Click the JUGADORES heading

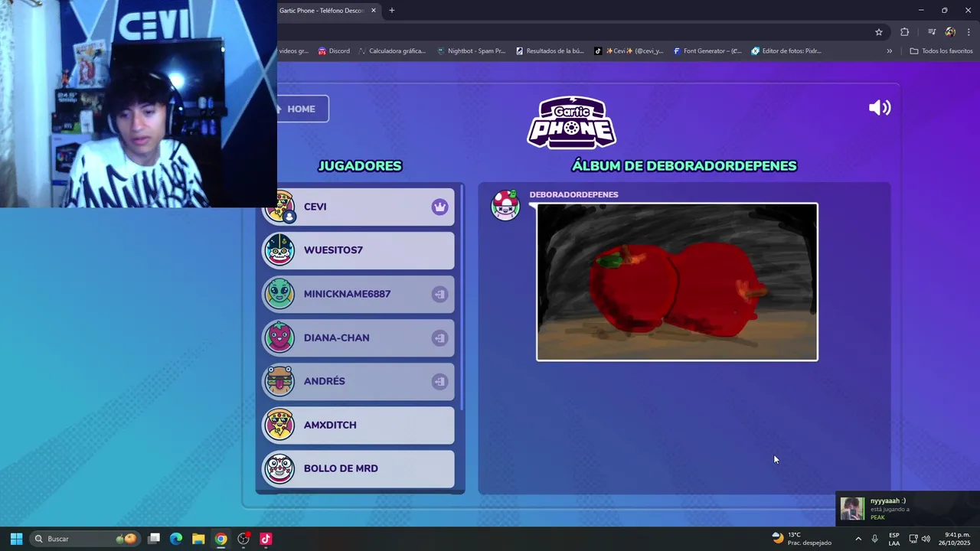[359, 166]
